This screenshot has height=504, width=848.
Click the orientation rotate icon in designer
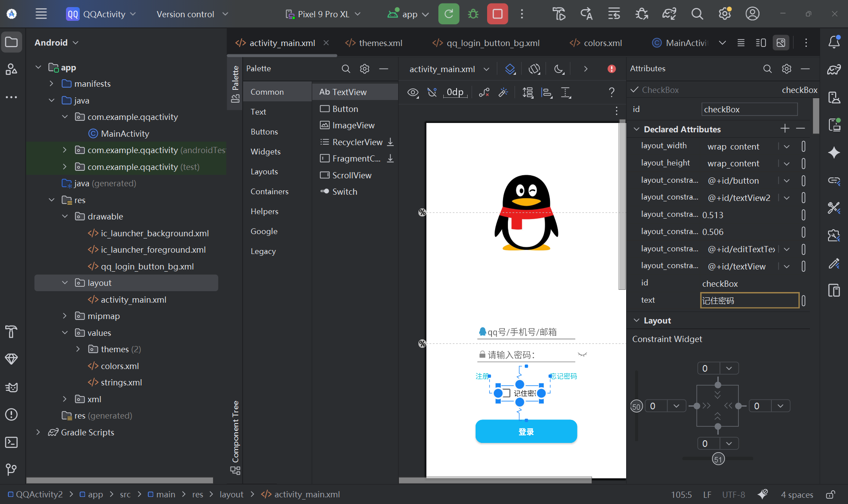(x=534, y=69)
